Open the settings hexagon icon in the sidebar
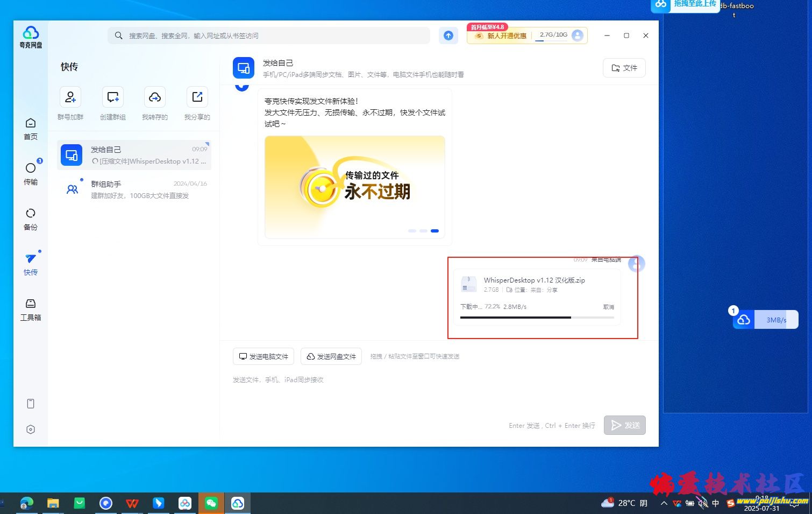This screenshot has width=812, height=514. [31, 429]
